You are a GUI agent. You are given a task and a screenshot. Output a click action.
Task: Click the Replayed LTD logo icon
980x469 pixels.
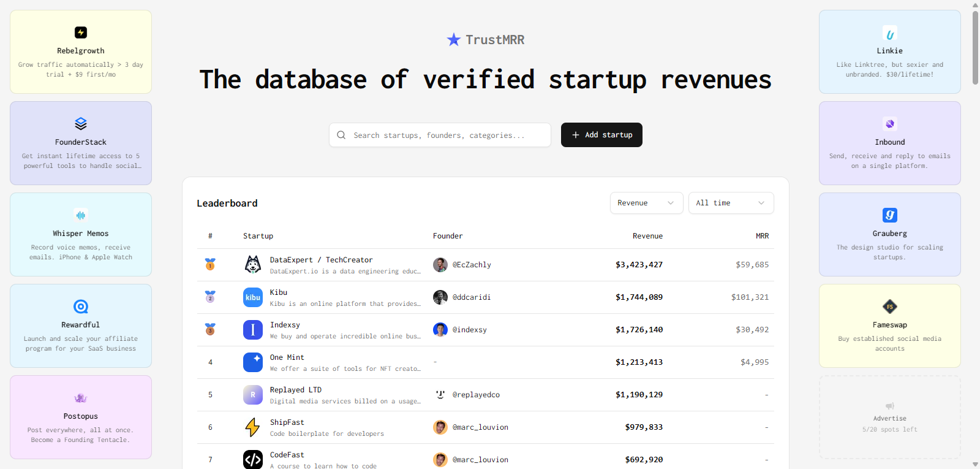pos(253,395)
